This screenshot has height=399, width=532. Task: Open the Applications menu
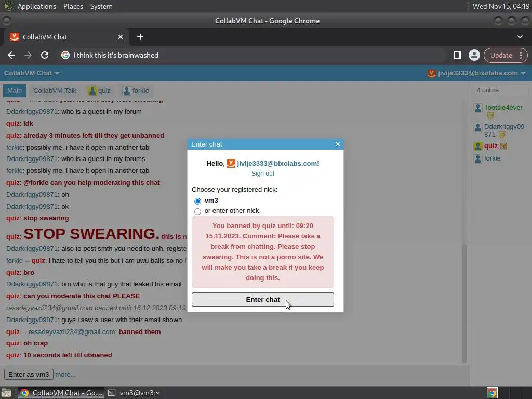[x=37, y=6]
